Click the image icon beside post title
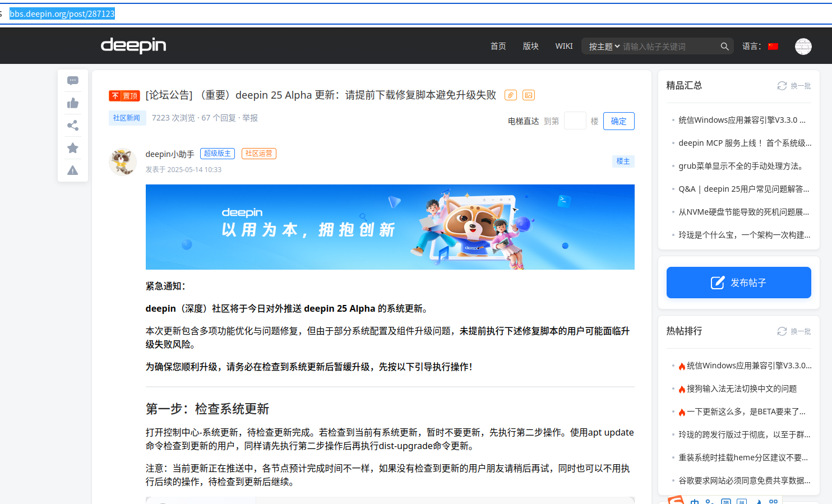 [528, 95]
